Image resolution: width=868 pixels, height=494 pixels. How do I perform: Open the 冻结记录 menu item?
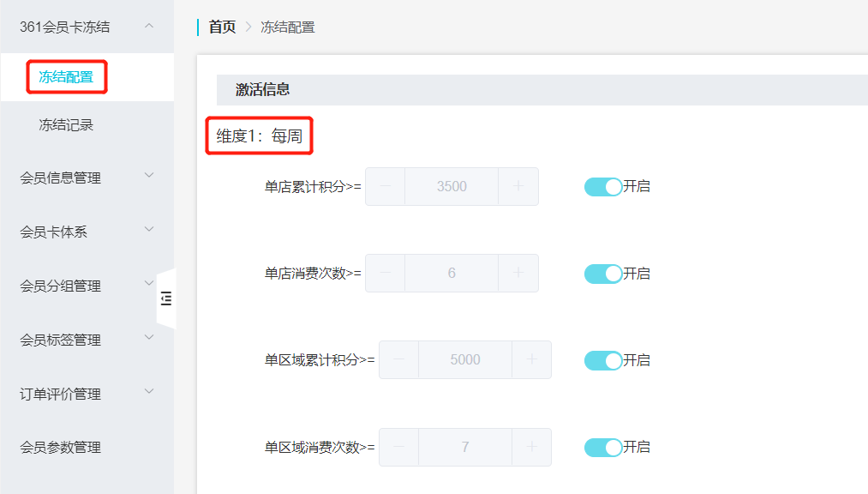pyautogui.click(x=66, y=125)
